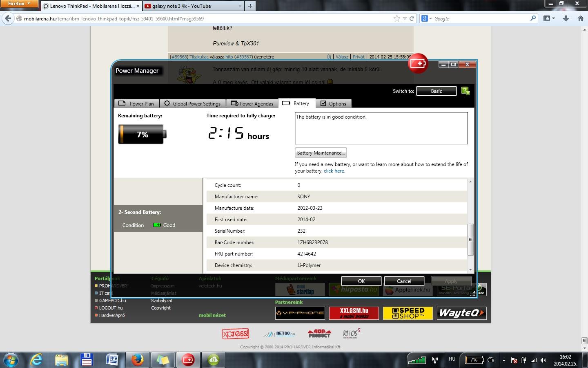
Task: Open Power Manager help icon
Action: [x=465, y=91]
